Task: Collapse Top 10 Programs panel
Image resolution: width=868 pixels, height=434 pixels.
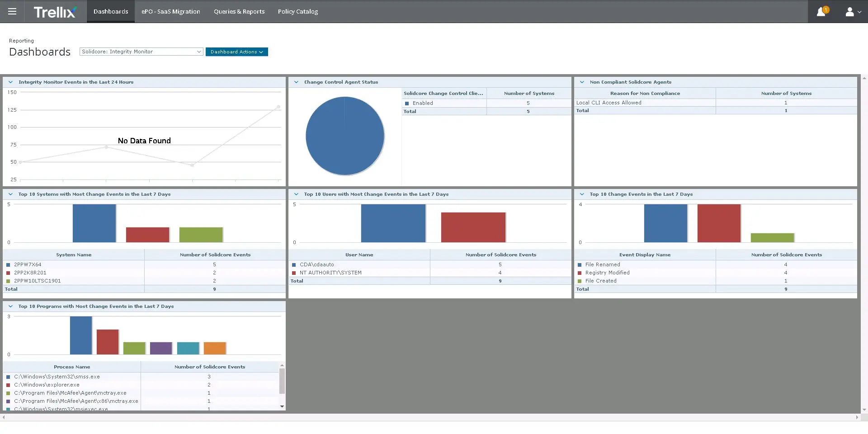Action: coord(10,307)
